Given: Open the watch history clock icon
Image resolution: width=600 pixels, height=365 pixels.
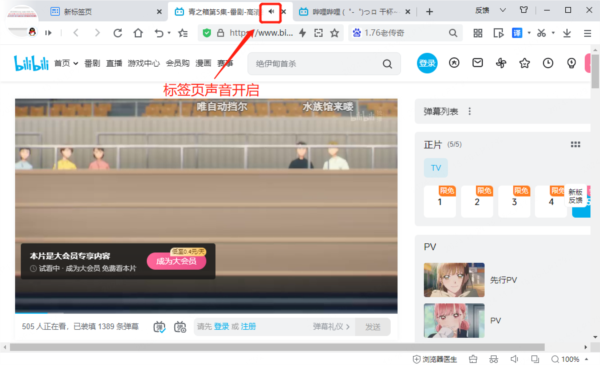Looking at the screenshot, I should (548, 63).
